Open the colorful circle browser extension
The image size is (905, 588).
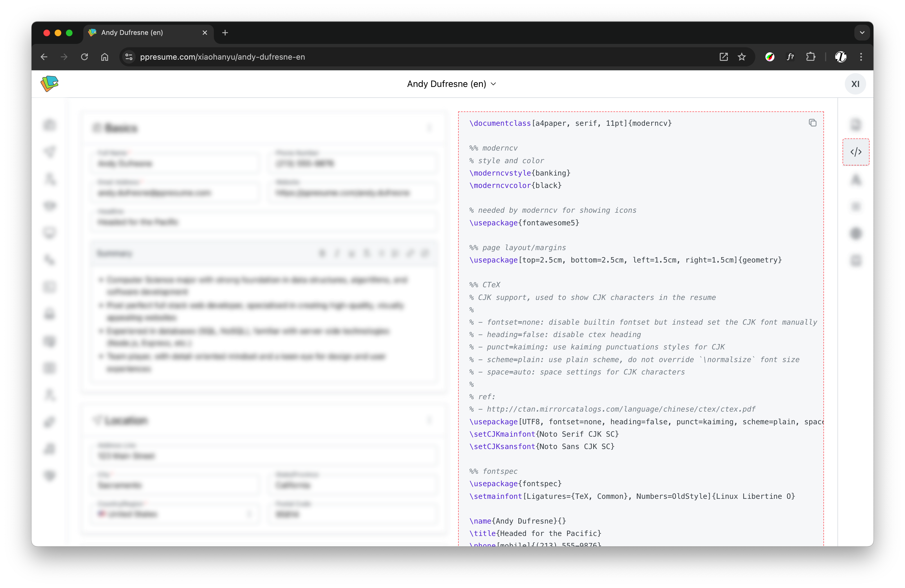[x=770, y=57]
